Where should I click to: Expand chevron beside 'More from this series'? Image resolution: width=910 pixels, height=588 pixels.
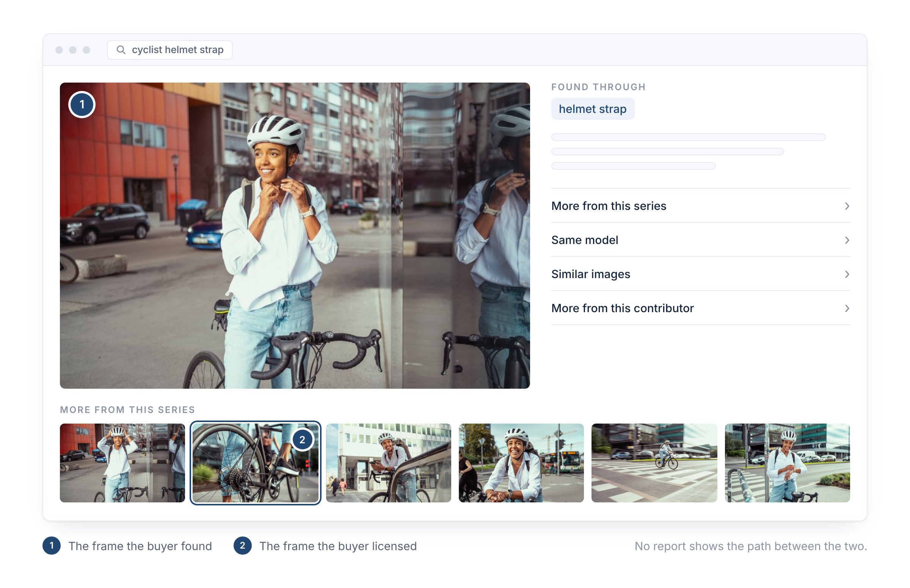tap(847, 206)
